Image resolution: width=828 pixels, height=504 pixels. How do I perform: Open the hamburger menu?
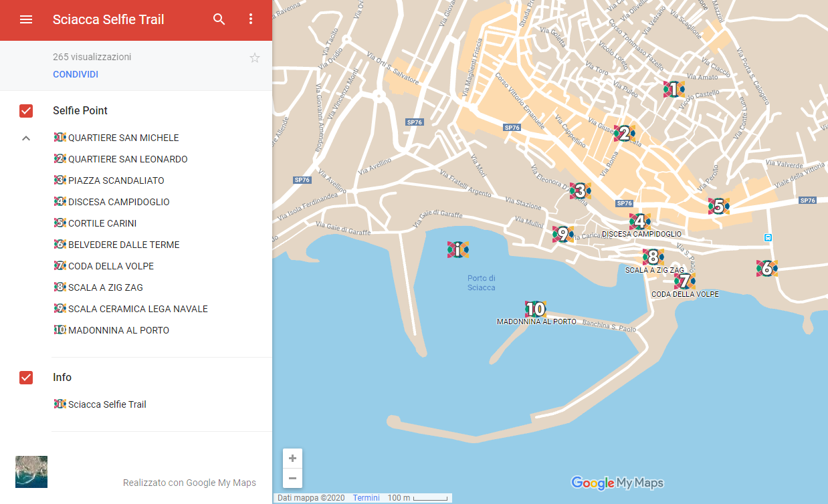coord(26,19)
